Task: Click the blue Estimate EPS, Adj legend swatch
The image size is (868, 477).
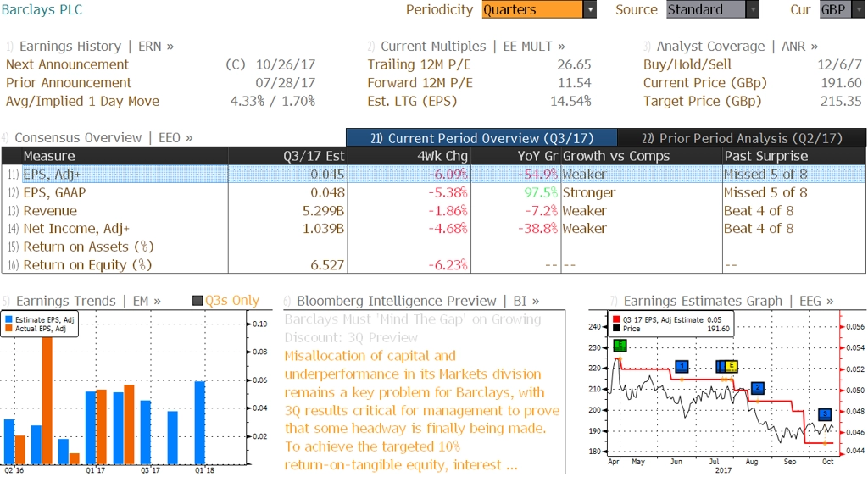Action: coord(8,320)
